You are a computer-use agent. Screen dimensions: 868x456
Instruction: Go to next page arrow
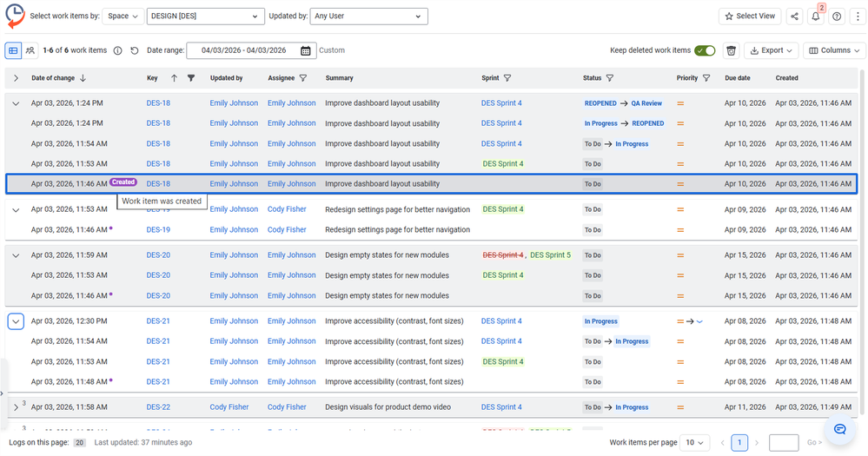[x=757, y=443]
